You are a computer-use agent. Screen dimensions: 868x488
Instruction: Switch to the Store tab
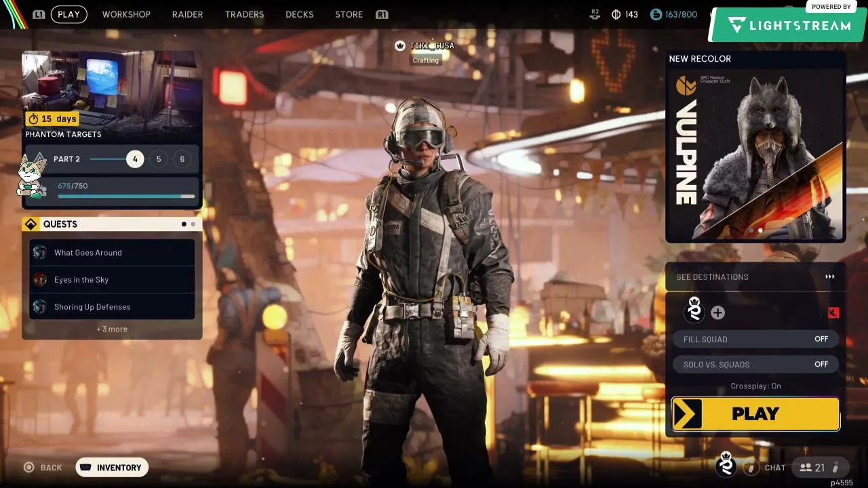coord(349,14)
